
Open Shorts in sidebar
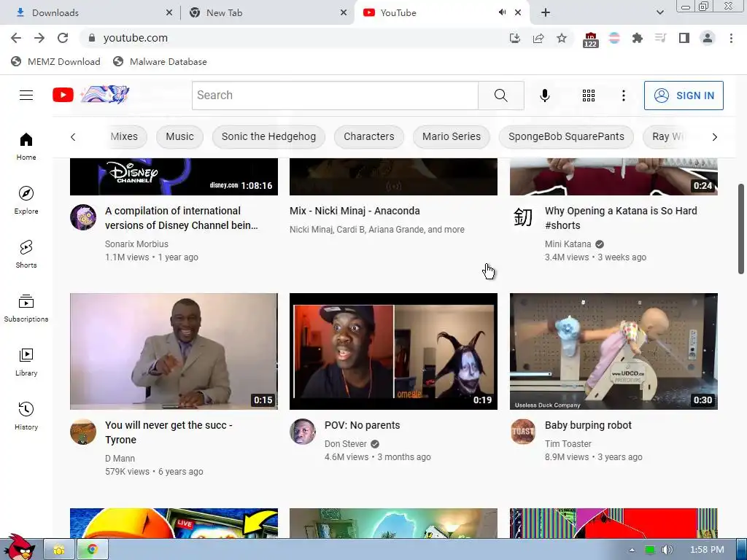coord(26,254)
